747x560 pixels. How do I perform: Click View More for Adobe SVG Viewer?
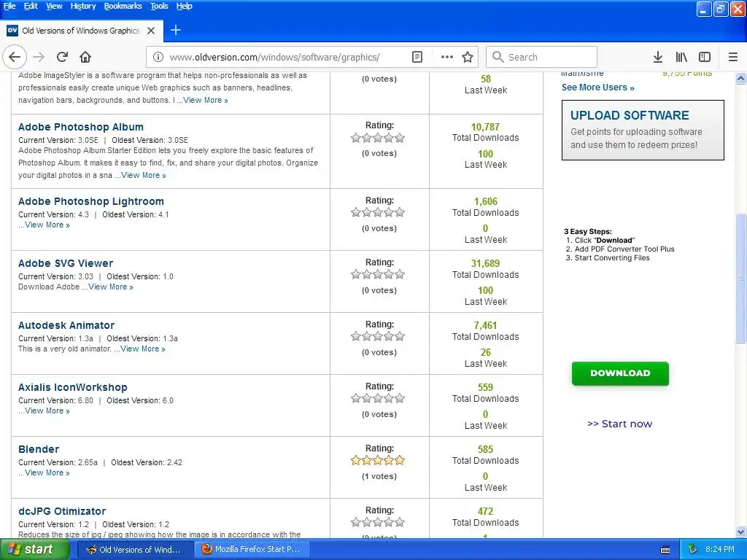tap(111, 287)
